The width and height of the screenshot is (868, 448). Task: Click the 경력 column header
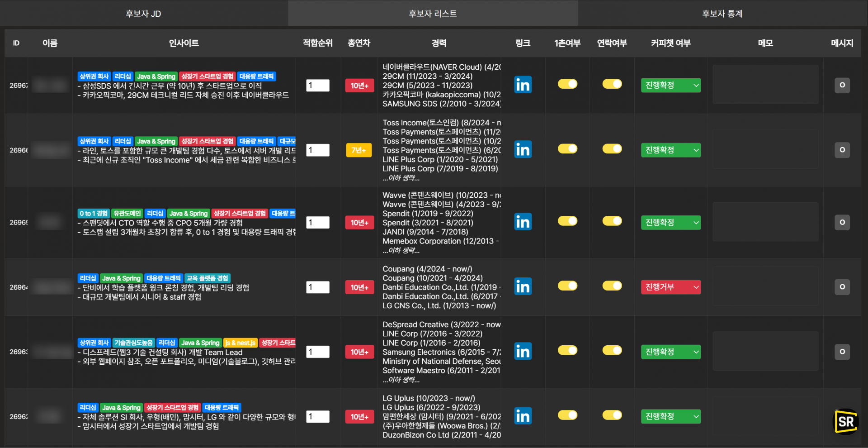click(x=439, y=43)
